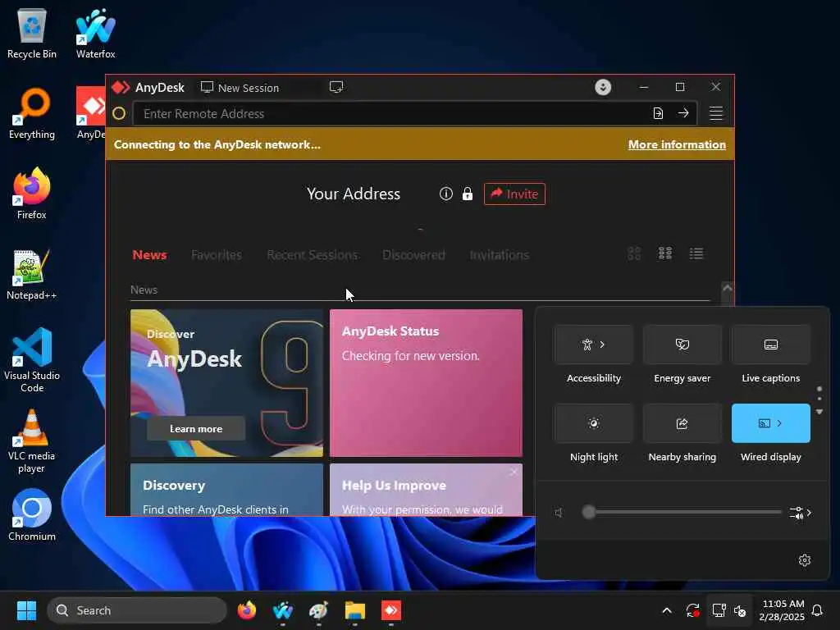Select the News tab

tap(149, 255)
